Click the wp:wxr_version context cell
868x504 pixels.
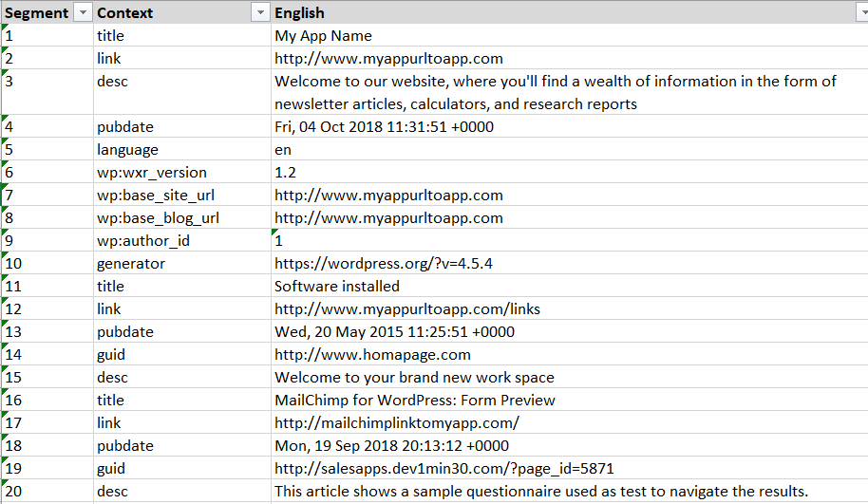click(x=151, y=173)
